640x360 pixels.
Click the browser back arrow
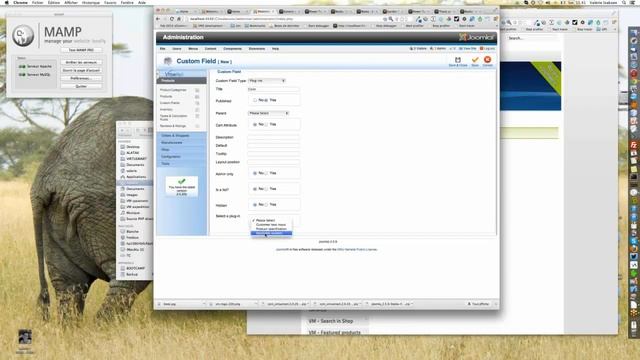tap(158, 19)
